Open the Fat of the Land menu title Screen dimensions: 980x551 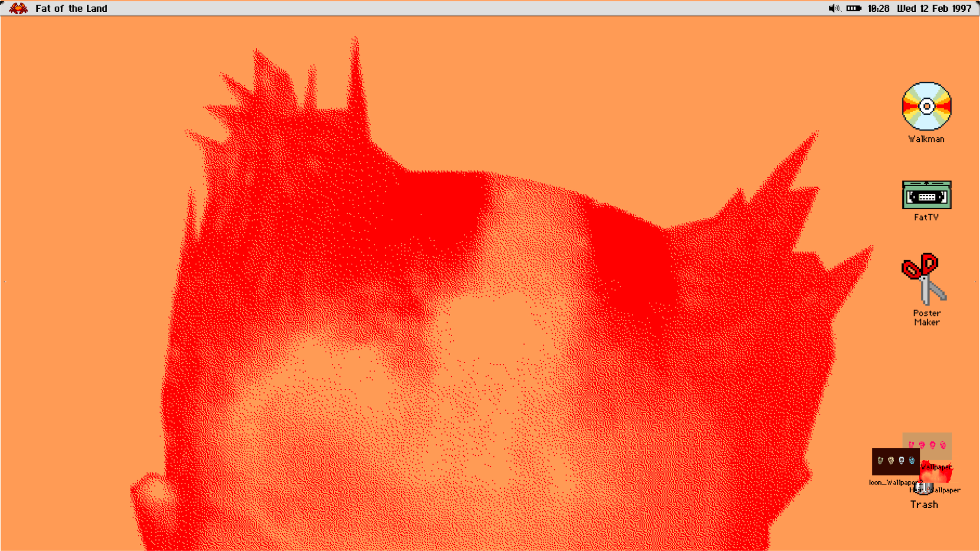point(71,8)
